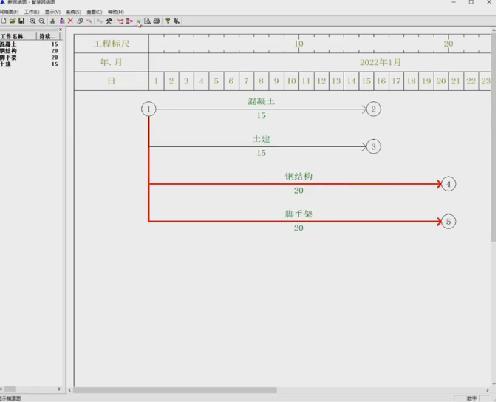Image resolution: width=496 pixels, height=402 pixels.
Task: Click the funnel filter toolbar icon
Action: (x=168, y=21)
